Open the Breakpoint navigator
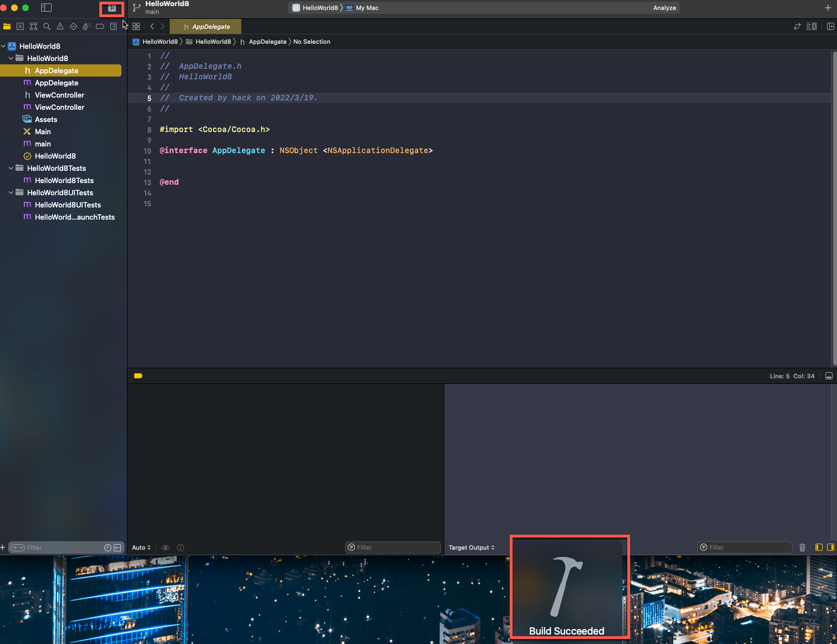This screenshot has height=644, width=837. [x=100, y=27]
